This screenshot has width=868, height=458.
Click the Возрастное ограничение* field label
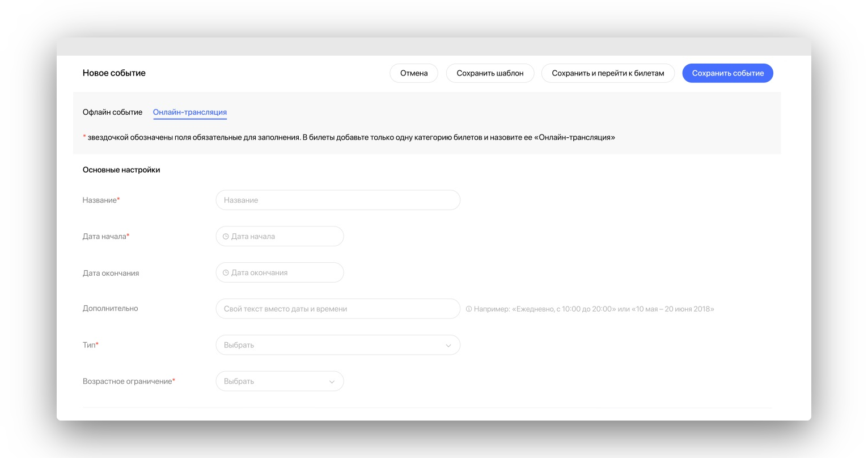pos(129,381)
